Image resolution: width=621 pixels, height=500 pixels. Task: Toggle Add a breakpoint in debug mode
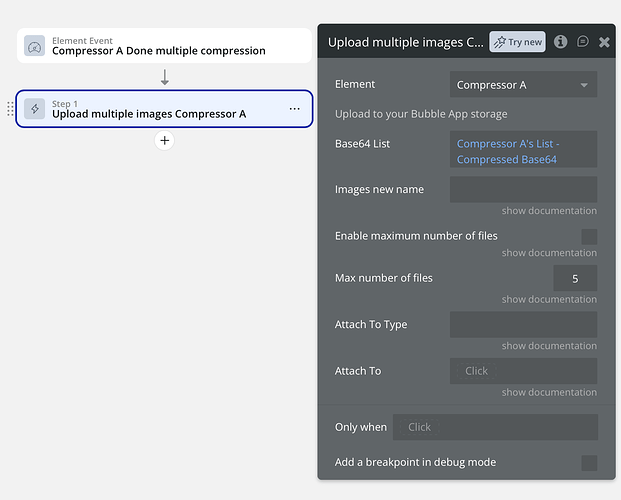589,463
